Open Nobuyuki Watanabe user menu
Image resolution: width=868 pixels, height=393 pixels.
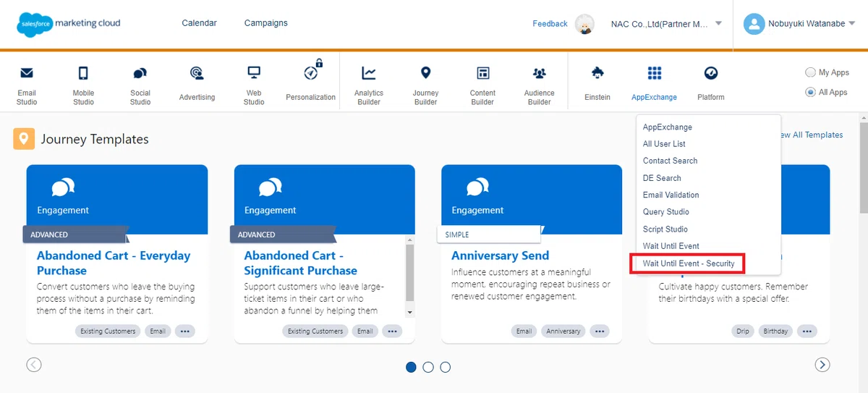click(800, 24)
